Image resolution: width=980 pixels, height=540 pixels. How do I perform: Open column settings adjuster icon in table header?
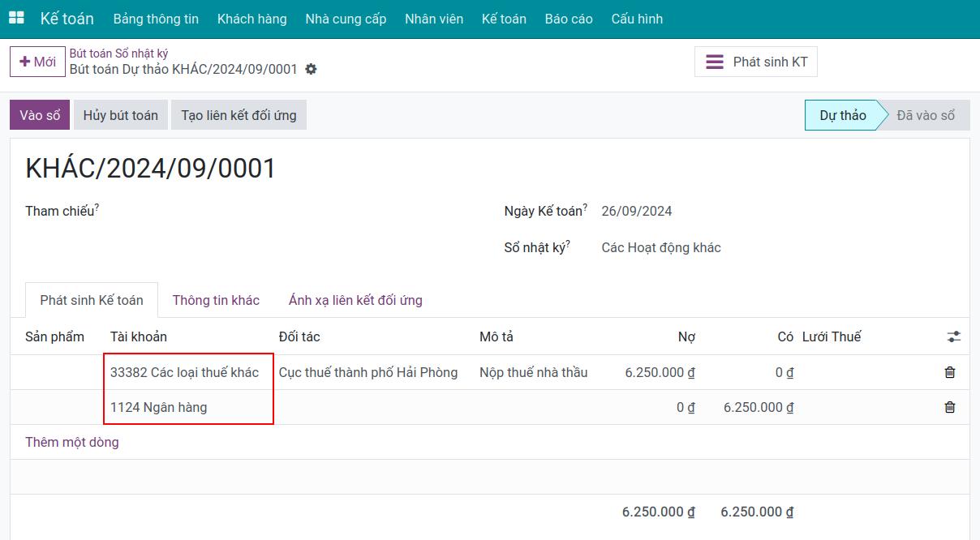(x=953, y=336)
